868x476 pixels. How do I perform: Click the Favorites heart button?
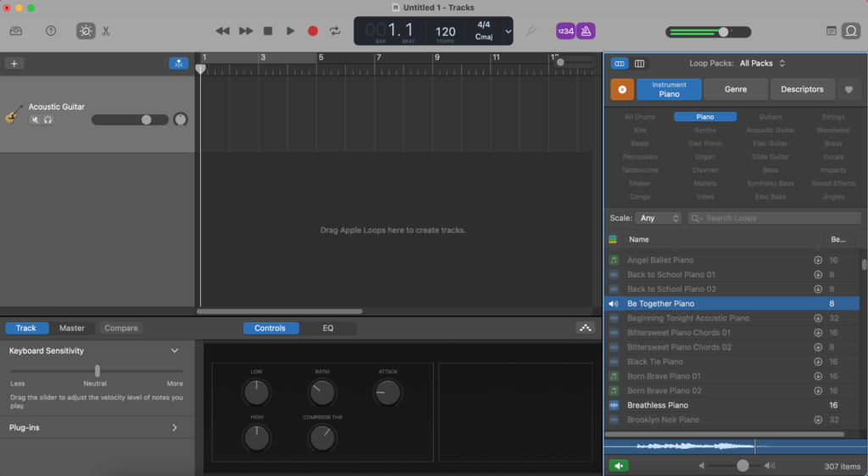tap(848, 89)
